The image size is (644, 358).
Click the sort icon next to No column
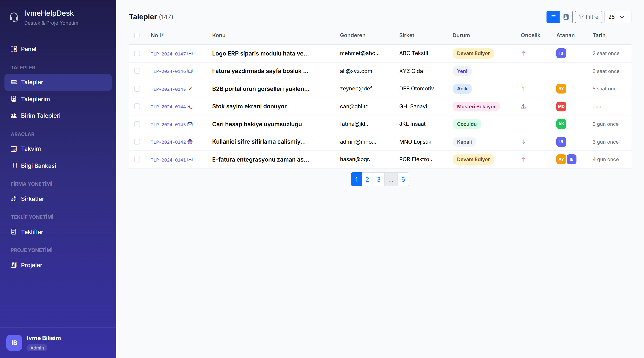coord(162,35)
